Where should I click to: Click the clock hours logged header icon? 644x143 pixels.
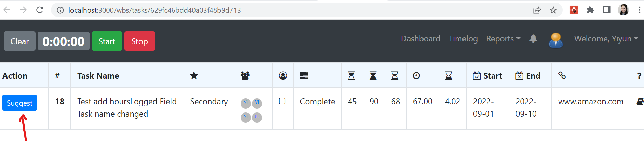[x=416, y=75]
